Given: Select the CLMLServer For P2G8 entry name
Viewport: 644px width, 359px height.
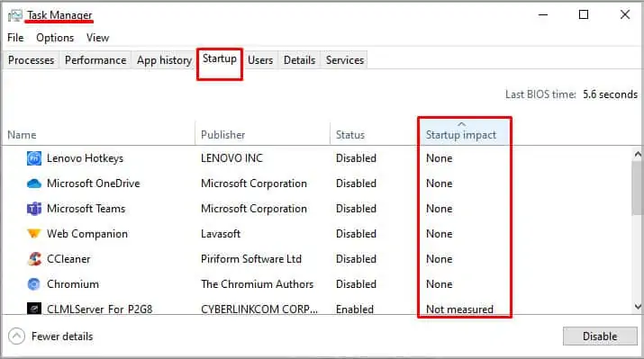Looking at the screenshot, I should pyautogui.click(x=100, y=309).
